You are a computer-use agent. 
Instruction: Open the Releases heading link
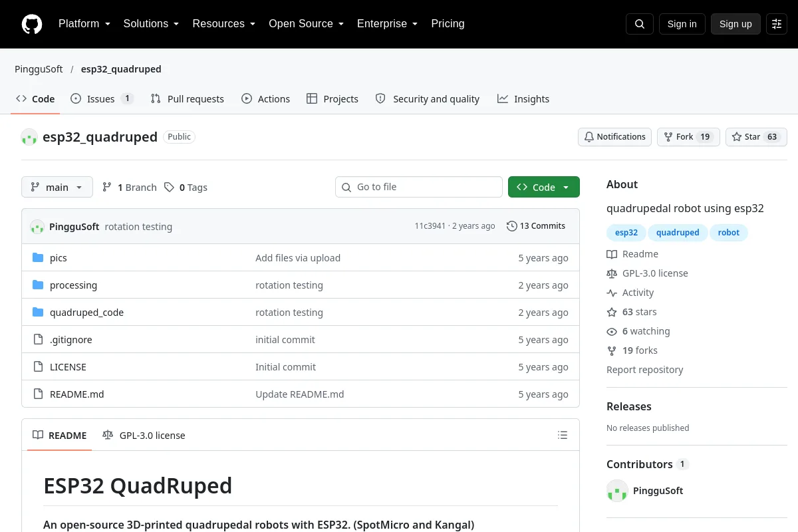(629, 406)
